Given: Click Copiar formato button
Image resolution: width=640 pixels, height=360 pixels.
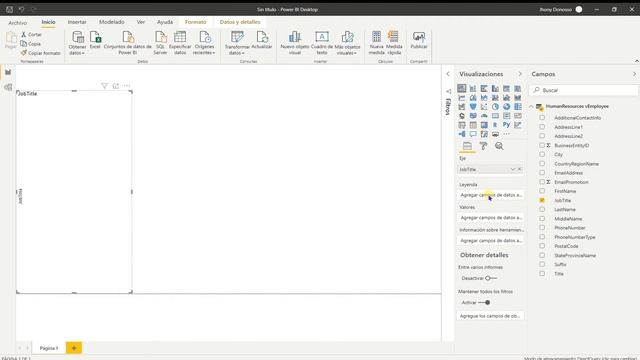Looking at the screenshot, I should coord(40,53).
